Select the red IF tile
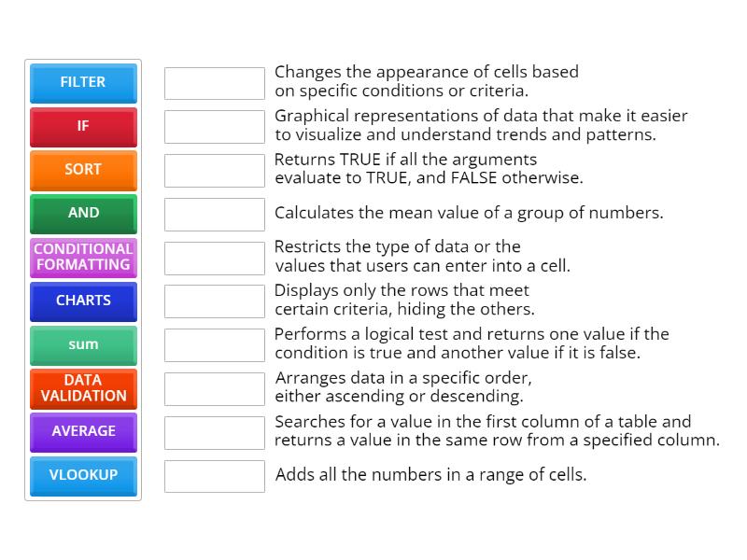Viewport: 747px width, 560px height. pyautogui.click(x=83, y=126)
